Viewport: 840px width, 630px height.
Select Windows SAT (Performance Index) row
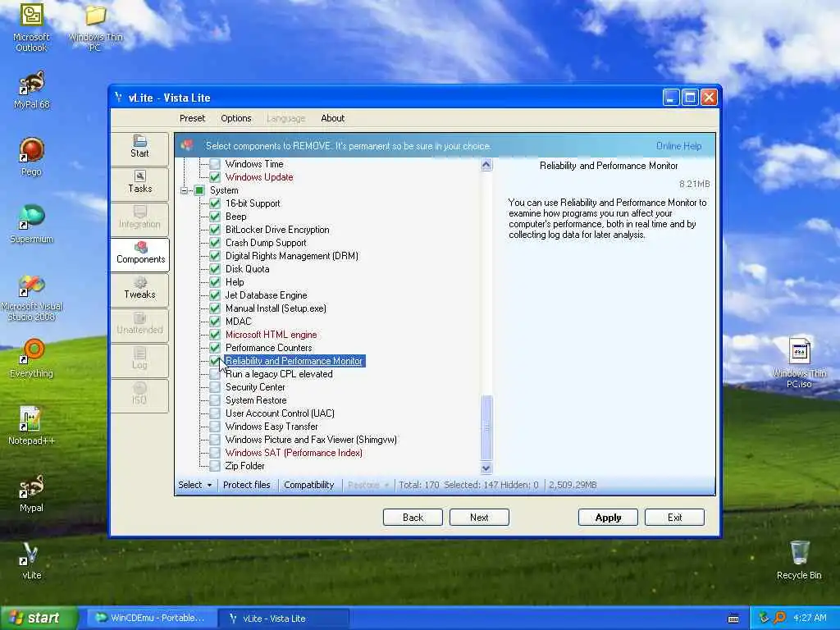click(x=294, y=453)
